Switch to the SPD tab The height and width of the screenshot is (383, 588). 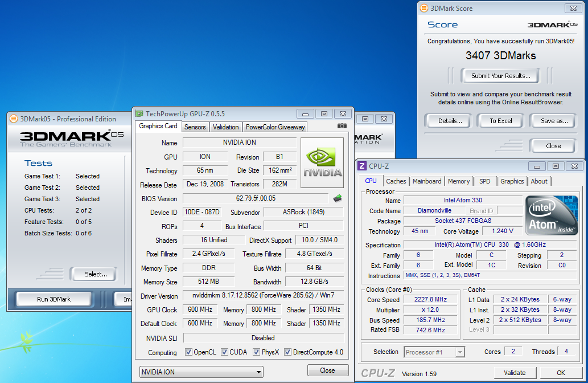tap(485, 181)
